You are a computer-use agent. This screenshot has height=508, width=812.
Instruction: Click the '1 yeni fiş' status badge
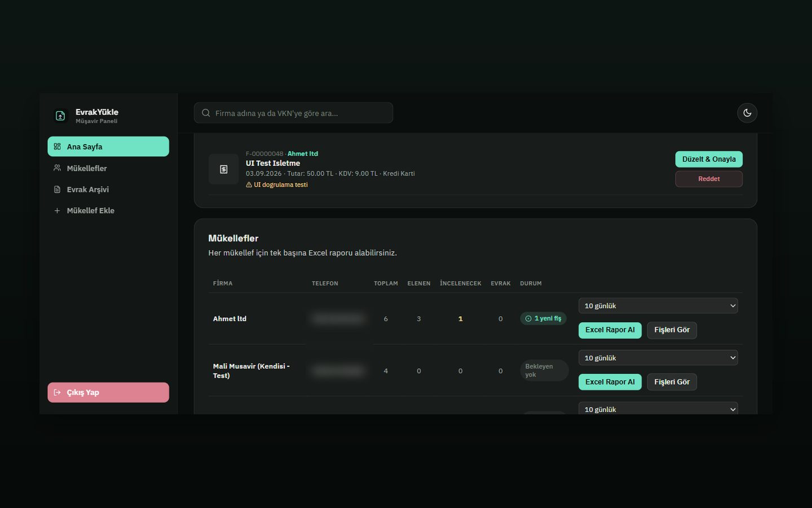click(x=544, y=318)
